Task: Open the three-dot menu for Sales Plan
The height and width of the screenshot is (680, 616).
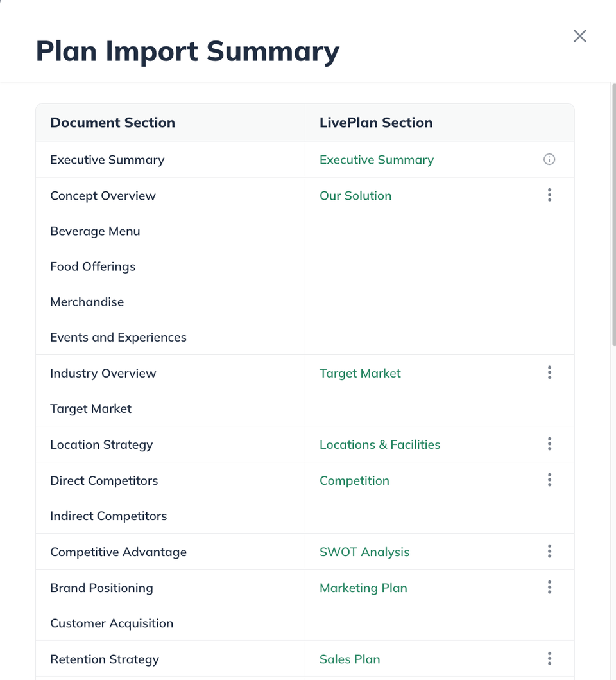Action: [549, 659]
